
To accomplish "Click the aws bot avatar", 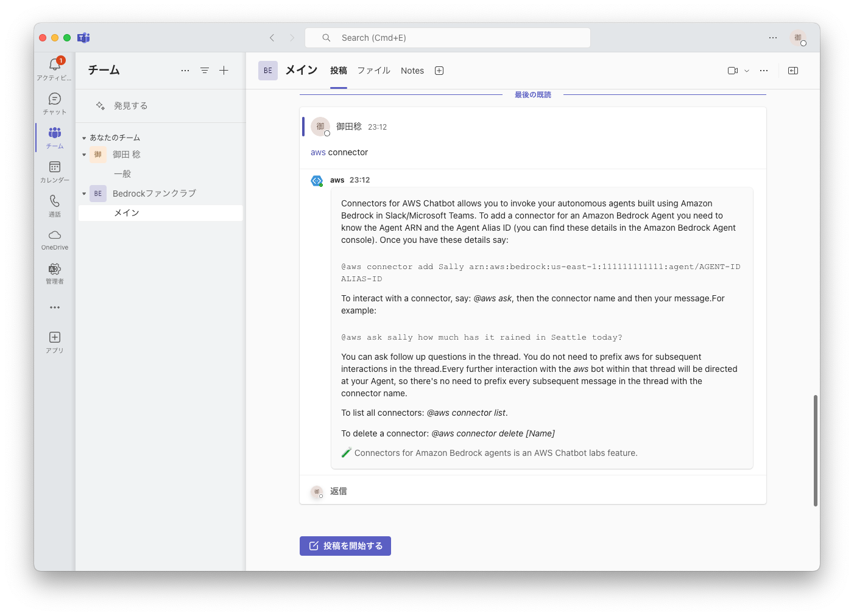I will [x=317, y=181].
